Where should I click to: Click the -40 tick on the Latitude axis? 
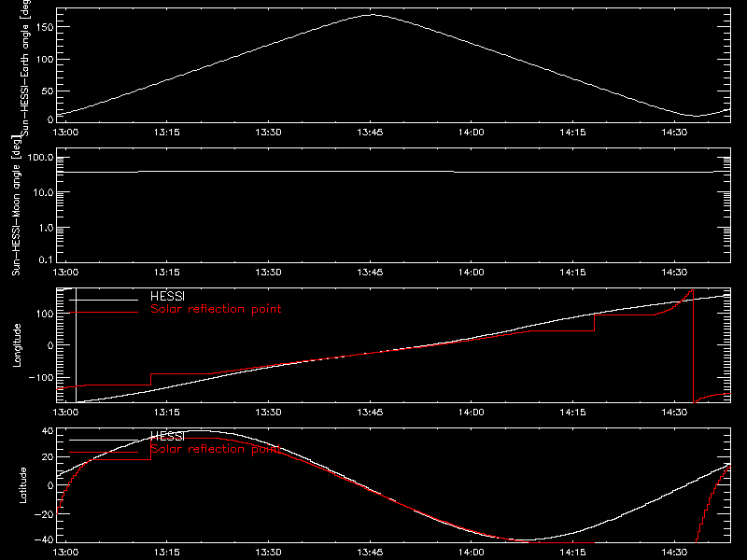click(x=44, y=540)
